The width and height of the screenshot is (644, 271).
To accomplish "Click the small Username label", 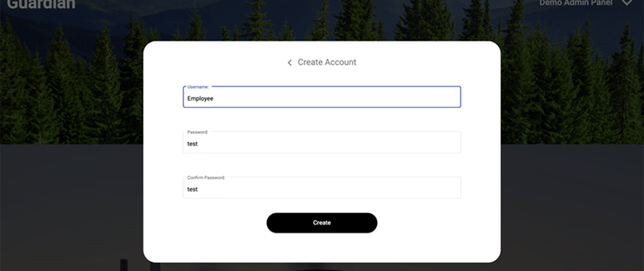I will 198,86.
